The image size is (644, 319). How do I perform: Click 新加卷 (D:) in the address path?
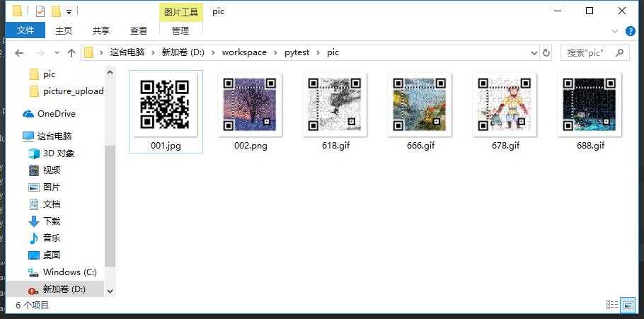pyautogui.click(x=183, y=52)
